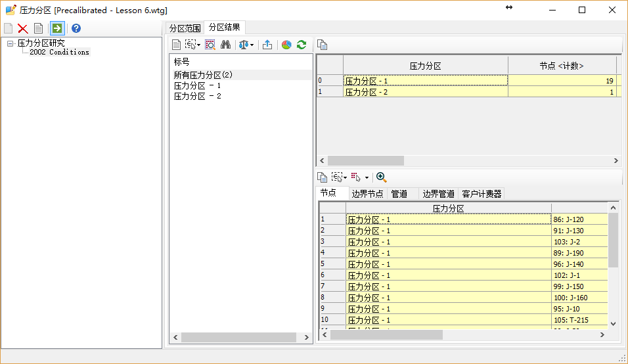Click the 86: J-120 node cell
The image size is (628, 364).
click(579, 219)
